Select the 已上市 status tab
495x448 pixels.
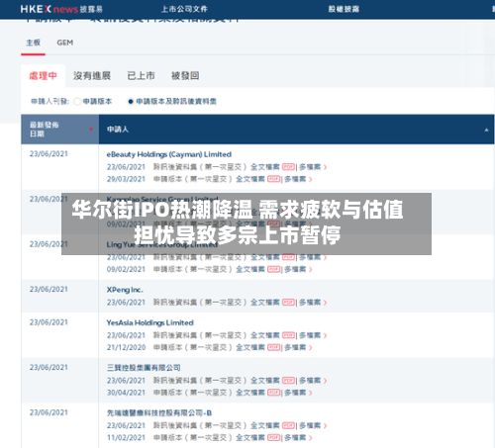point(141,76)
